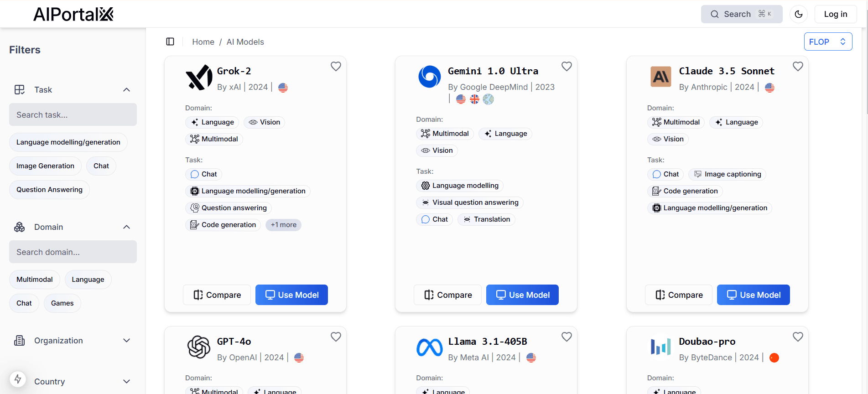Favorite Claude 3.5 Sonnet with heart
The width and height of the screenshot is (868, 394).
coord(798,67)
